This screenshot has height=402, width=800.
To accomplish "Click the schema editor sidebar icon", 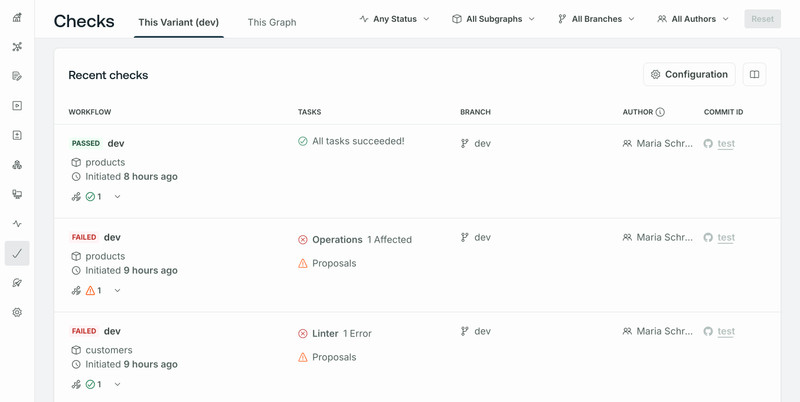I will [x=17, y=77].
